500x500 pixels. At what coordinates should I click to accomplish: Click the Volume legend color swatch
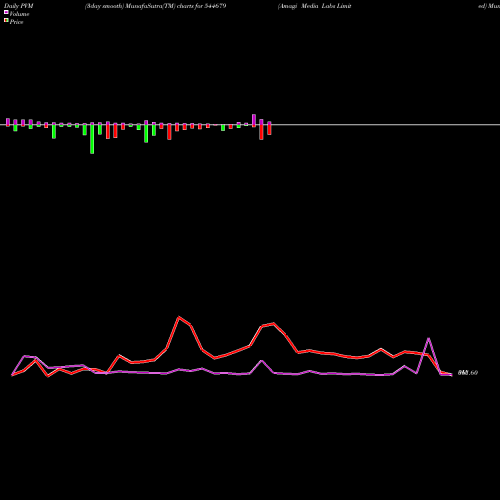click(6, 12)
